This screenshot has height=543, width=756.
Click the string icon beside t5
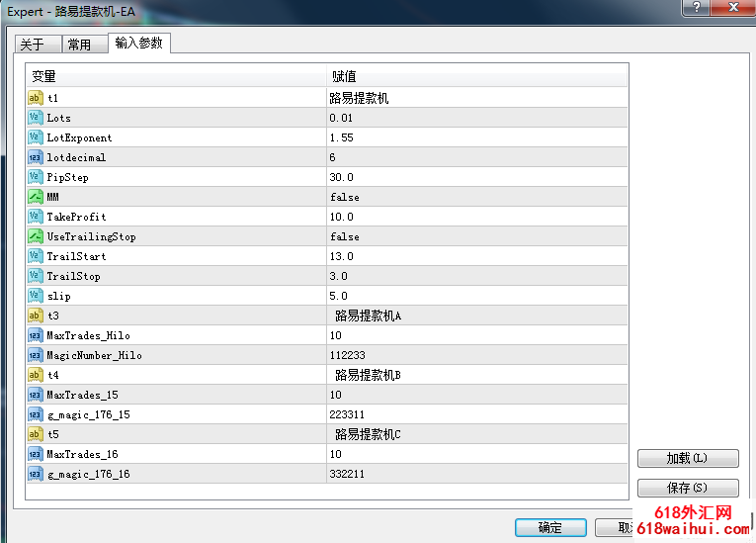coord(36,434)
